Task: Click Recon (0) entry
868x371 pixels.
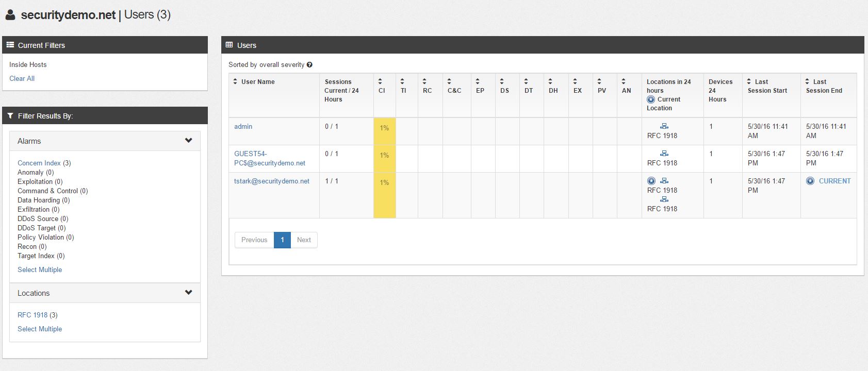Action: pos(32,246)
